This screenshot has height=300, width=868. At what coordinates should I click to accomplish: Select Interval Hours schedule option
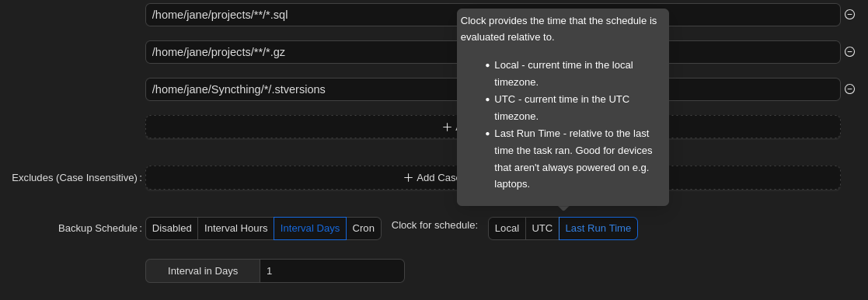pyautogui.click(x=235, y=228)
